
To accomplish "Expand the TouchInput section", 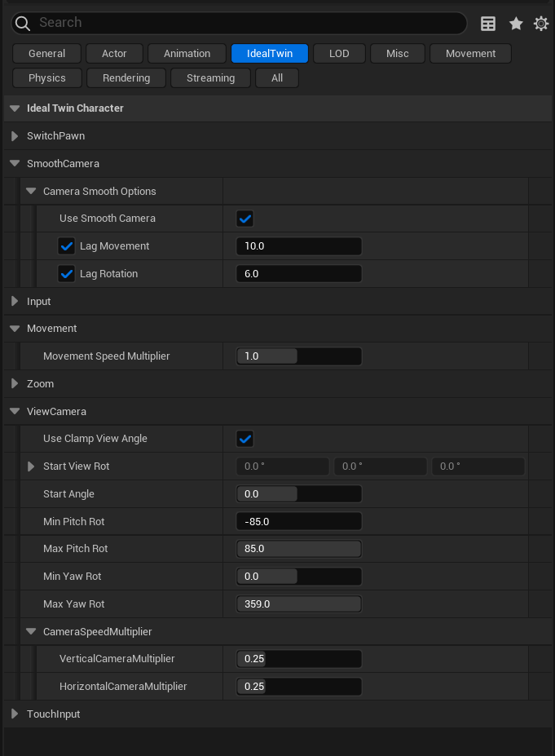I will coord(15,714).
